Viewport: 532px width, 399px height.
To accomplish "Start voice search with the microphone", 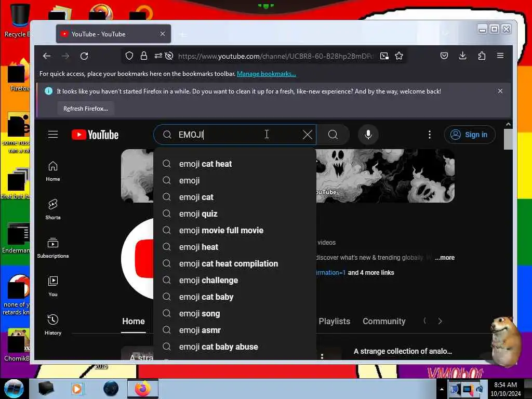I will (x=368, y=135).
